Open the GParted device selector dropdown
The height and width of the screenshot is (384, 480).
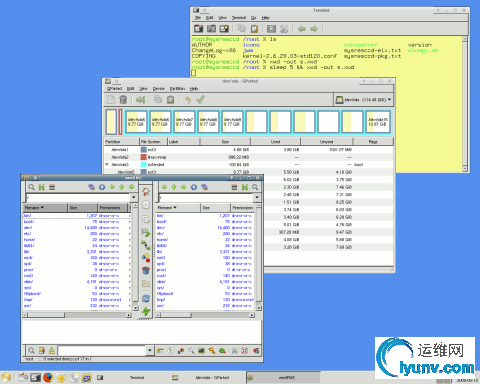[363, 99]
